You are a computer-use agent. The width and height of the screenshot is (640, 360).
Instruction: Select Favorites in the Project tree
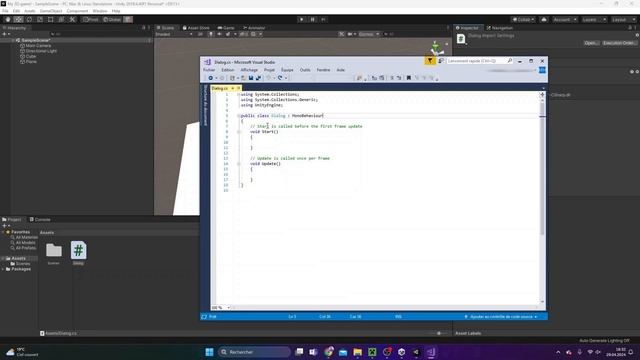point(20,232)
